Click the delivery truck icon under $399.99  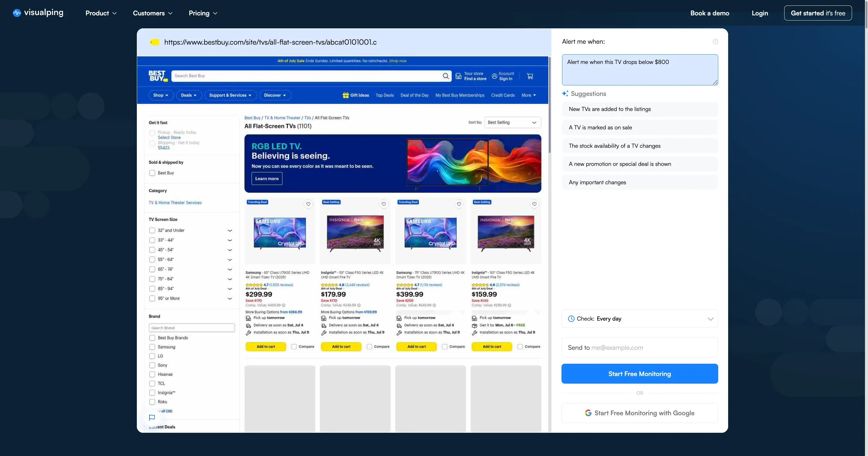tap(399, 325)
